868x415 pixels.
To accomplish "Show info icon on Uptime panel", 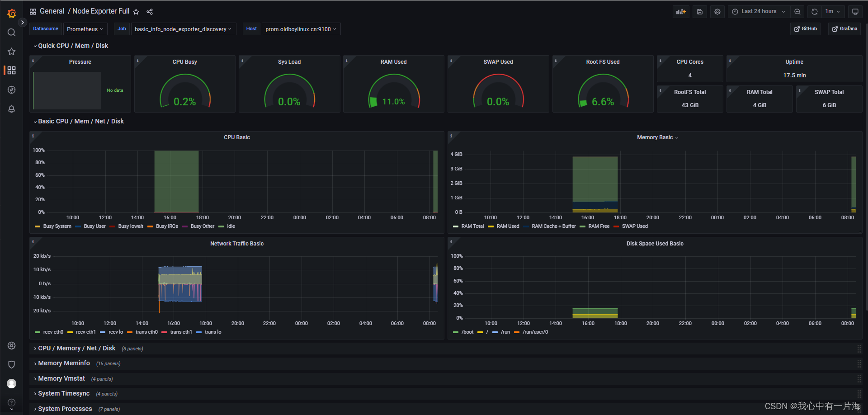I will 730,60.
